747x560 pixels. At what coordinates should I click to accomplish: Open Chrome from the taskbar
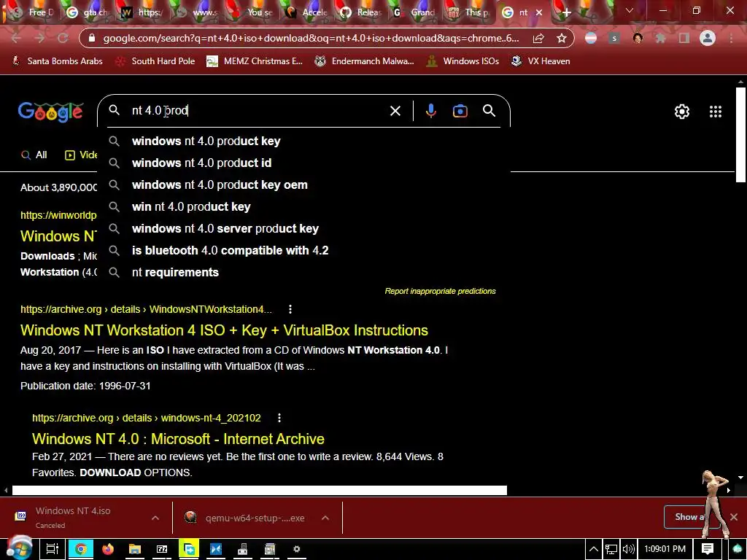tap(80, 549)
